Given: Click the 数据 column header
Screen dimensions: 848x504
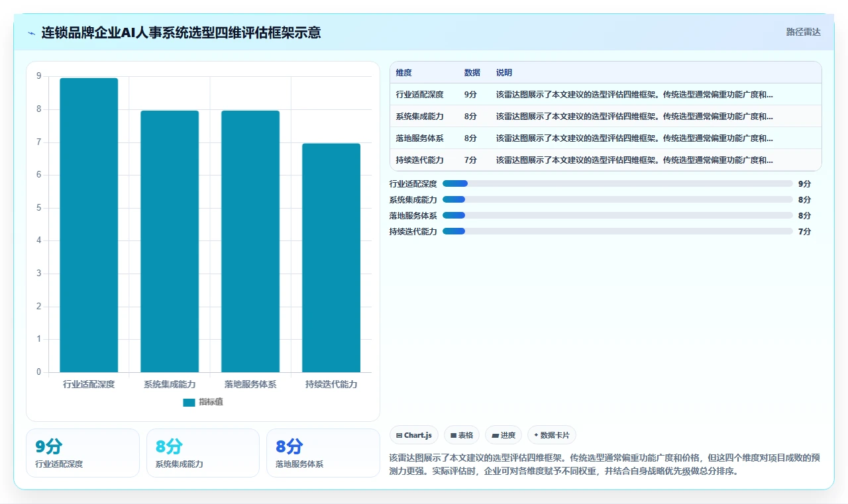Looking at the screenshot, I should pos(472,73).
